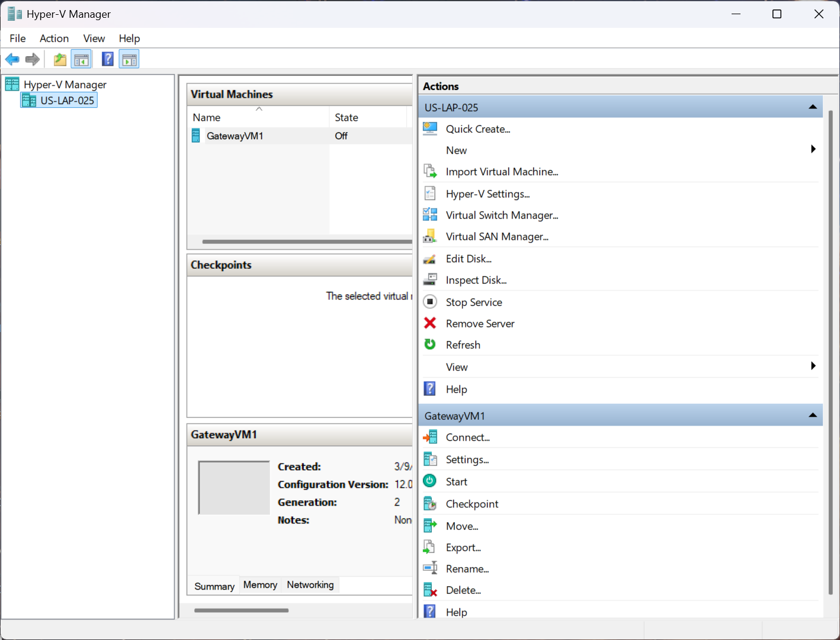
Task: Click the Connect icon under GatewayVM1
Action: pos(430,437)
